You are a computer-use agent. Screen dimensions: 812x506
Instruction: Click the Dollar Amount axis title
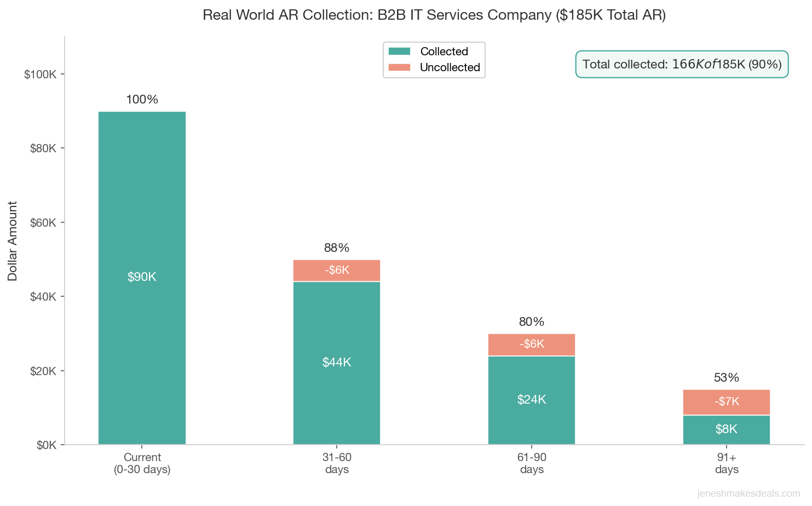[14, 241]
